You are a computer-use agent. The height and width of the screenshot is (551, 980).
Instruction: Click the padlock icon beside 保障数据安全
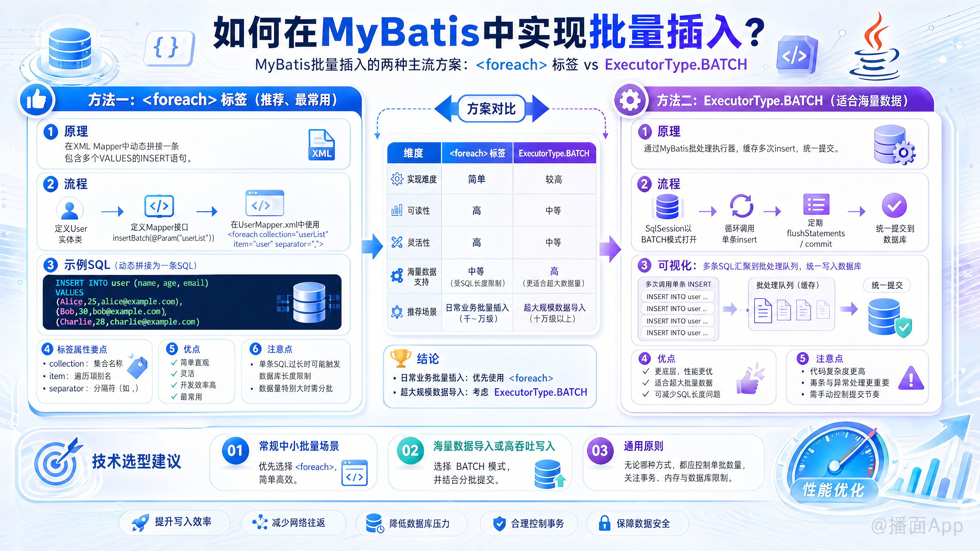click(604, 523)
